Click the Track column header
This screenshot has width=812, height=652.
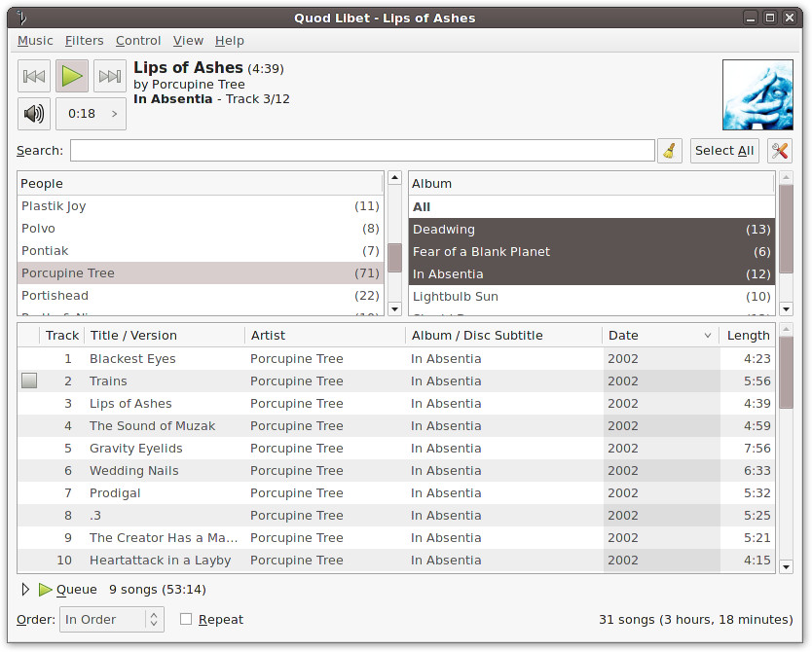[62, 336]
